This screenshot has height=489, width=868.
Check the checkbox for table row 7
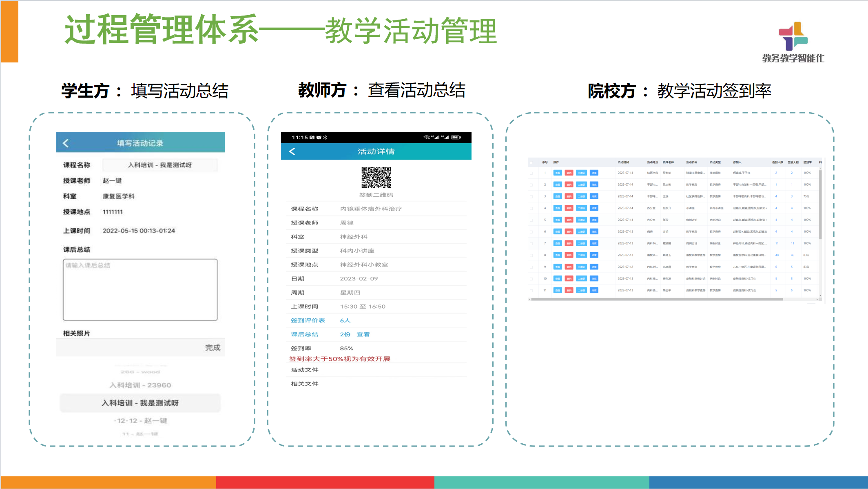[x=531, y=243]
